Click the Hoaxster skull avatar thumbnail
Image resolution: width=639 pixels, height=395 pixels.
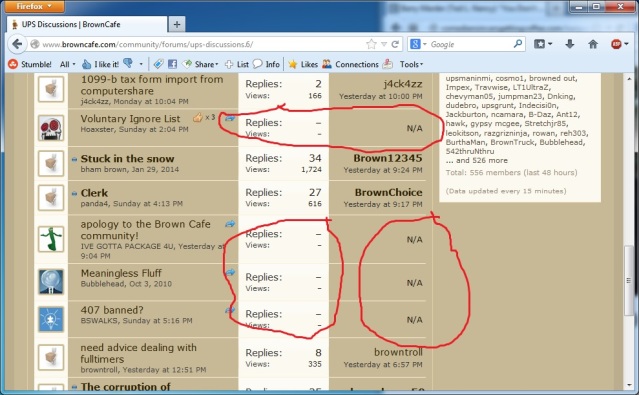point(51,128)
